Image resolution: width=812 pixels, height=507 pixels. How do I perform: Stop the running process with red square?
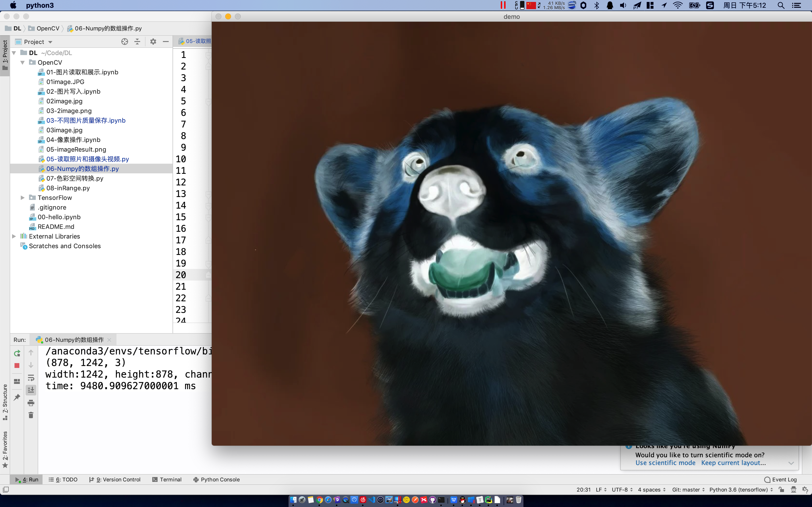click(17, 366)
